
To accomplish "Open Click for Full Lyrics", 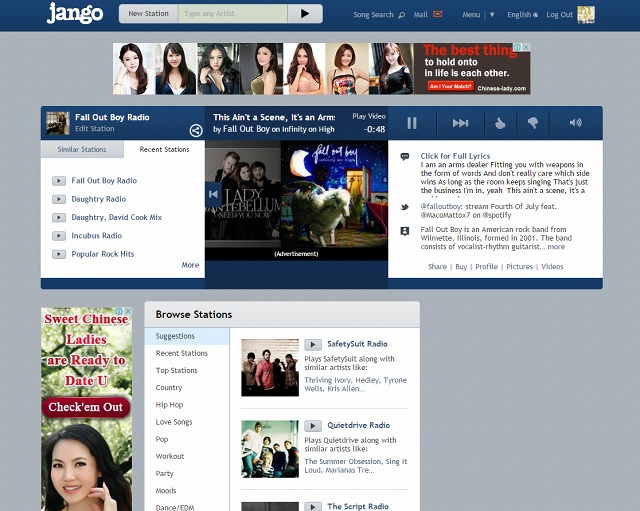I will 455,156.
